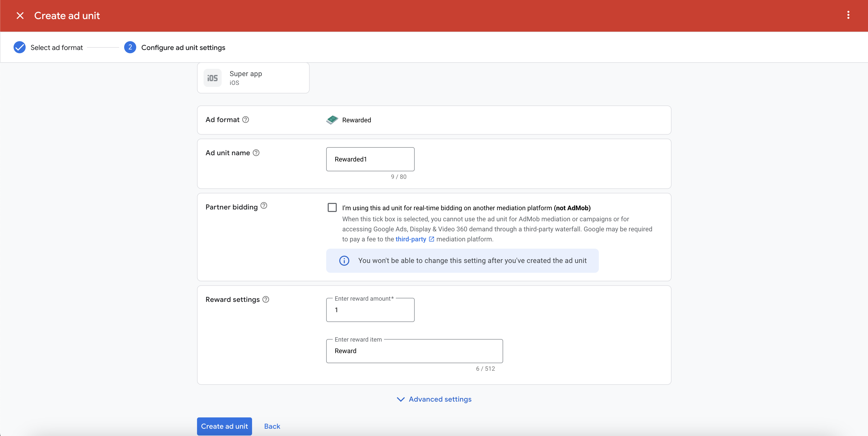Viewport: 868px width, 436px height.
Task: Close the Create ad unit dialog
Action: pos(20,16)
